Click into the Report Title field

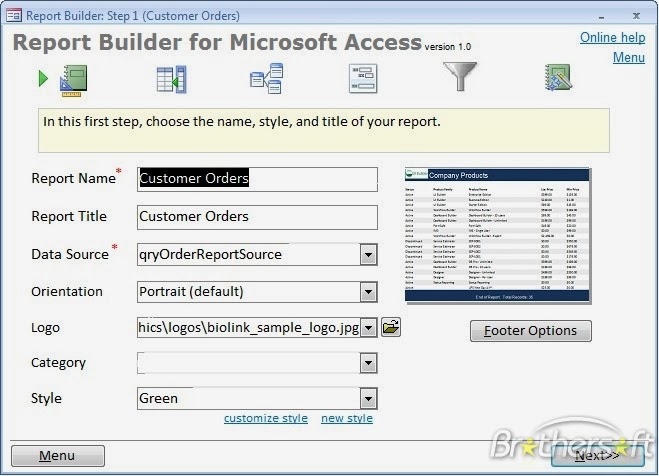[x=257, y=217]
